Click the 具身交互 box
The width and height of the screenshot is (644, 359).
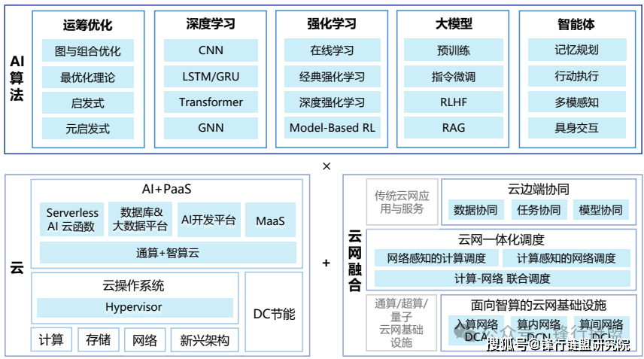point(576,128)
